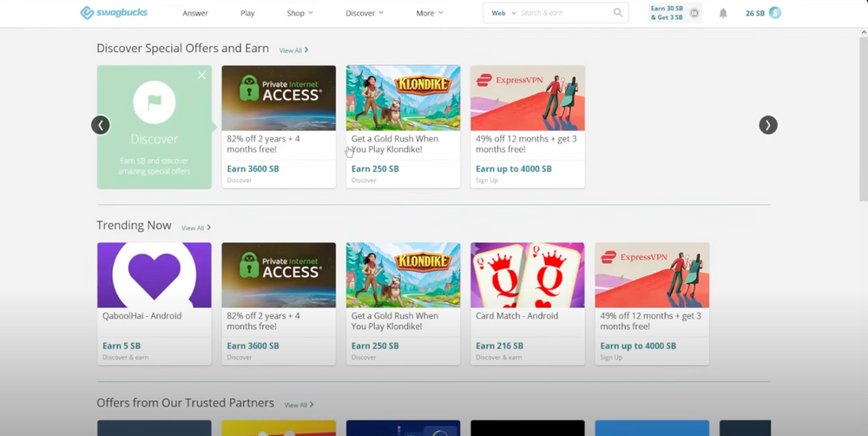Screen dimensions: 868x436
Task: Click View All beside Discover Special Offers
Action: coord(293,50)
